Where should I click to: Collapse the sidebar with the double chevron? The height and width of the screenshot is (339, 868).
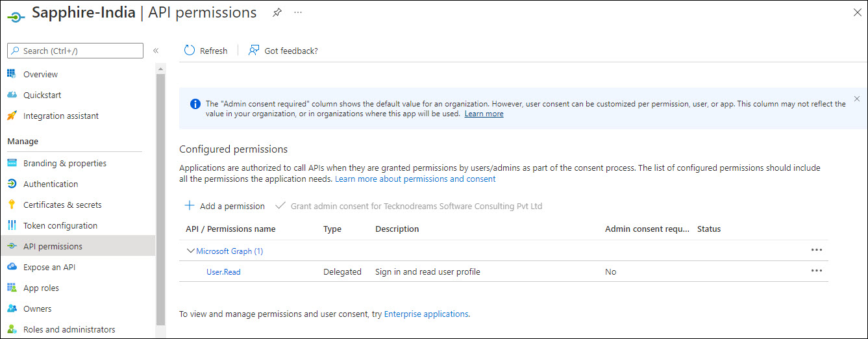[x=156, y=51]
